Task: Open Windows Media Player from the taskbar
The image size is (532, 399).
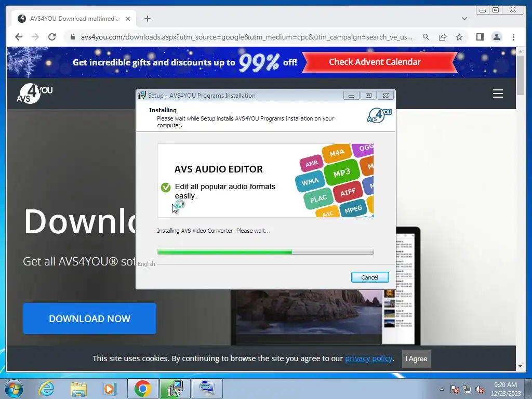Action: (x=110, y=389)
